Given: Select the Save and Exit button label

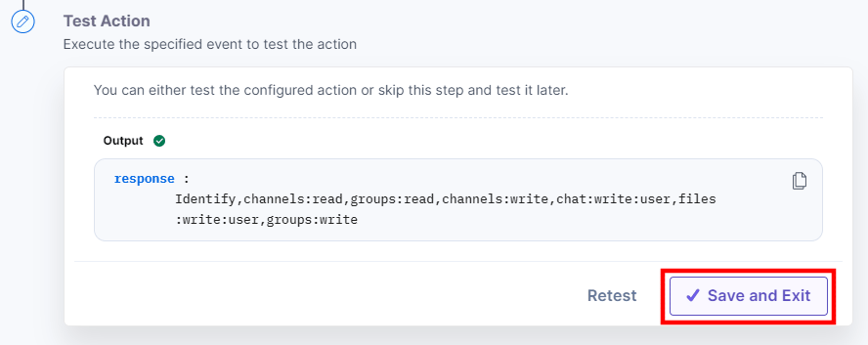Looking at the screenshot, I should click(759, 295).
